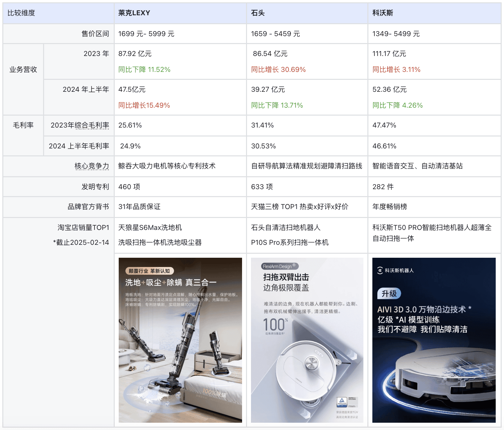Click revenue value 39.27 亿元
This screenshot has height=430, width=504.
pyautogui.click(x=268, y=89)
